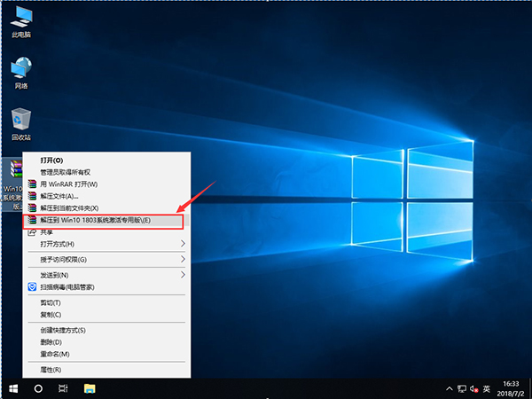Open the 授予访问权限(G) submenu

tap(106, 260)
